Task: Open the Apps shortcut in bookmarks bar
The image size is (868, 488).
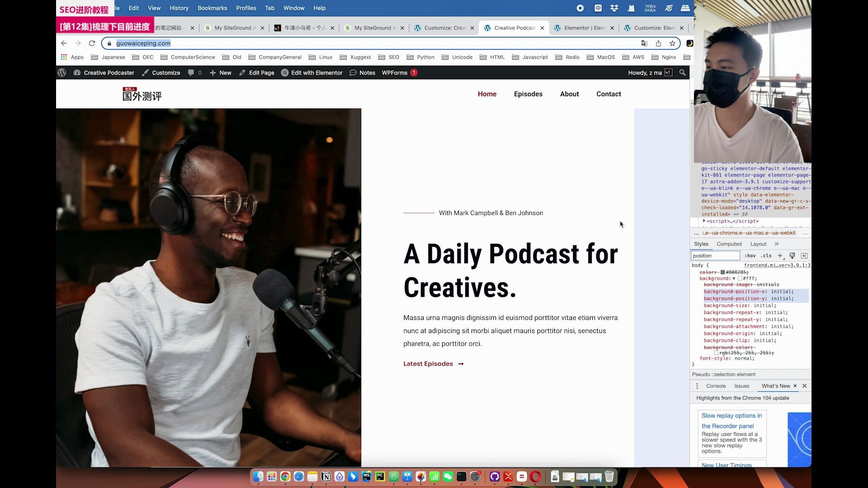Action: (x=72, y=57)
